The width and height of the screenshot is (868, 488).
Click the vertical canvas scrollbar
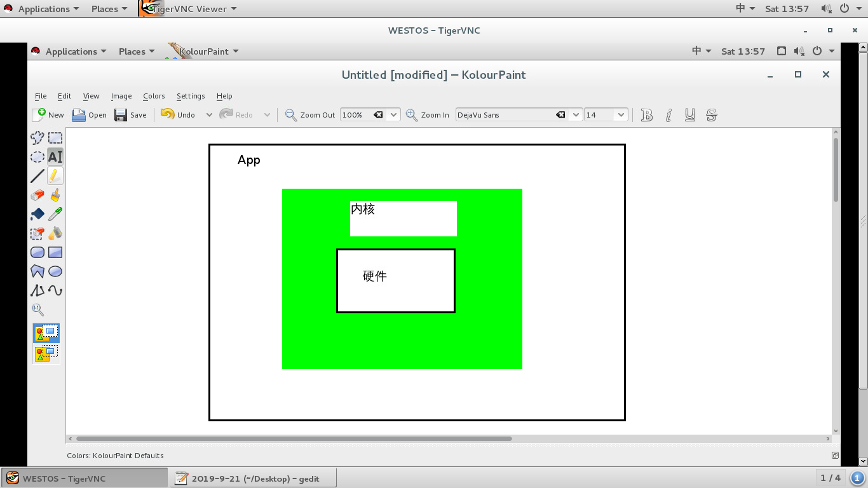pos(836,170)
